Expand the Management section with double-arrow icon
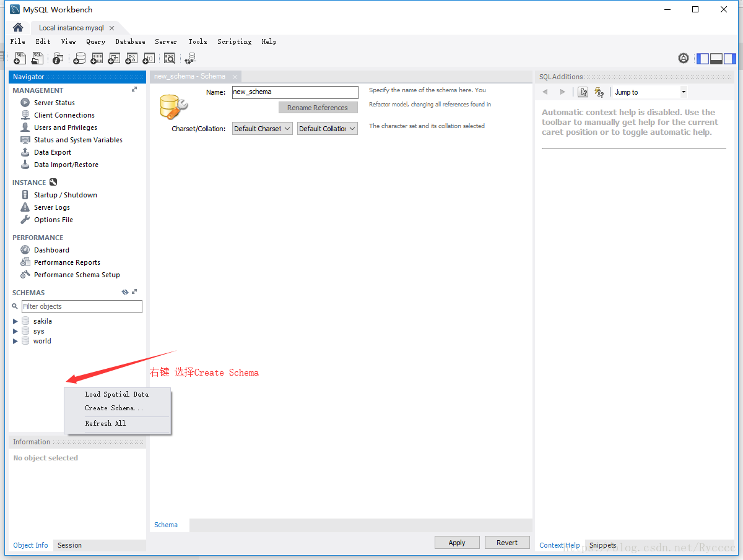This screenshot has height=560, width=743. click(x=134, y=90)
